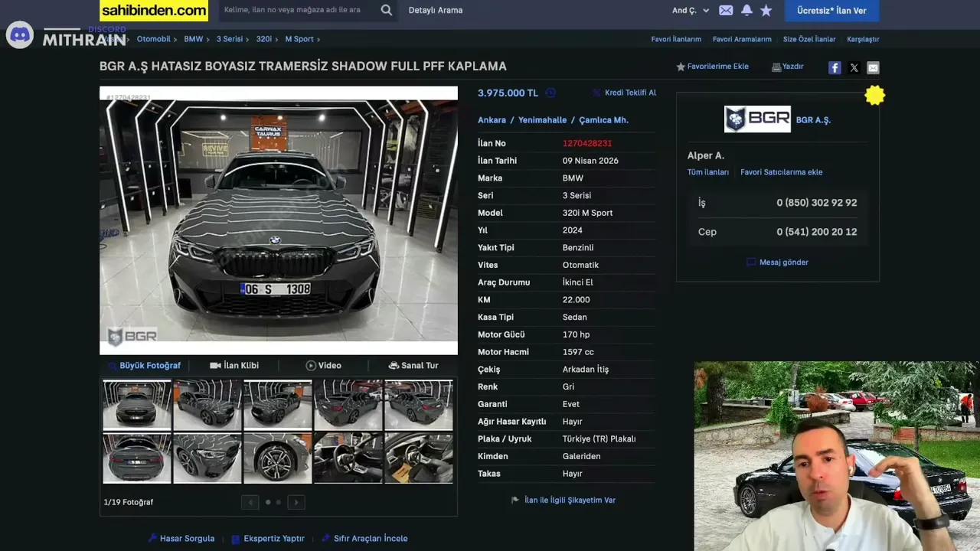This screenshot has width=980, height=551.
Task: Click mobile phone 0 (541) 200 20 12
Action: pyautogui.click(x=817, y=232)
